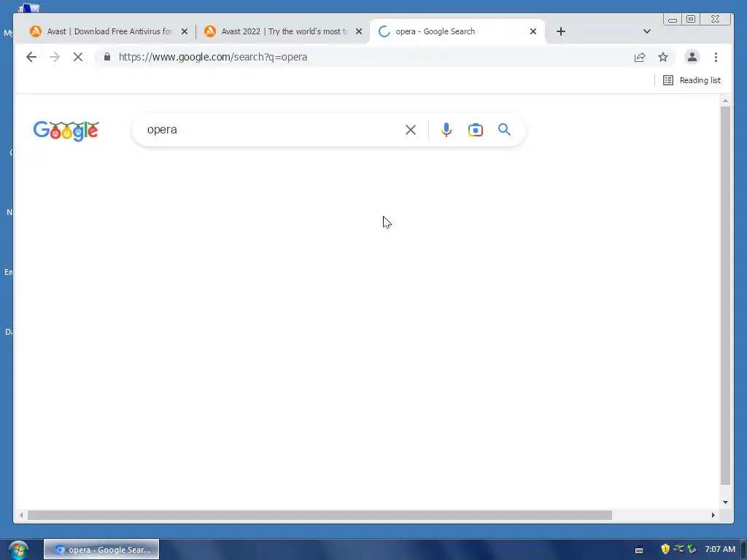The height and width of the screenshot is (560, 747).
Task: Minimize the Chrome window
Action: pyautogui.click(x=673, y=19)
